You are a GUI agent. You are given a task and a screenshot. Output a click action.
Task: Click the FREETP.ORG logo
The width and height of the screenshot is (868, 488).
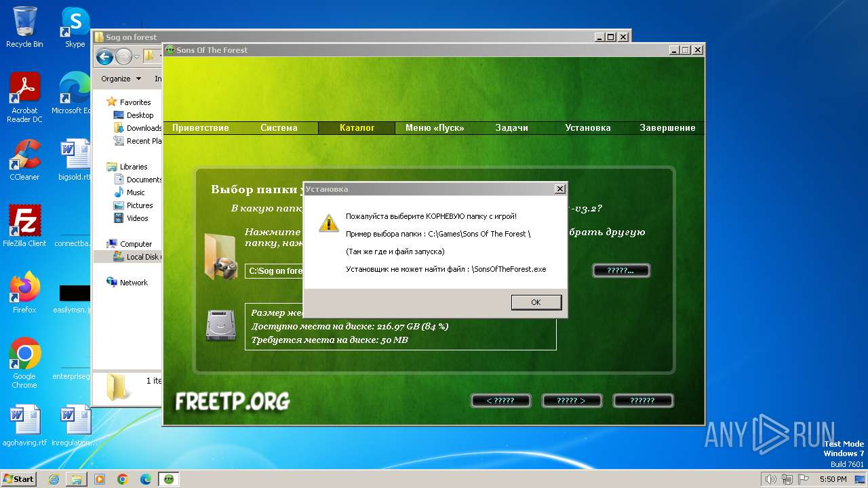tap(232, 401)
